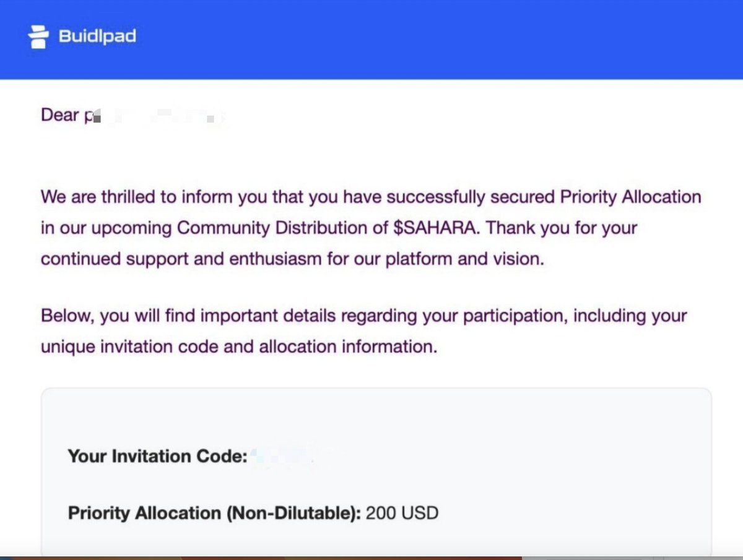743x560 pixels.
Task: Click the blurred recipient name
Action: click(x=154, y=116)
